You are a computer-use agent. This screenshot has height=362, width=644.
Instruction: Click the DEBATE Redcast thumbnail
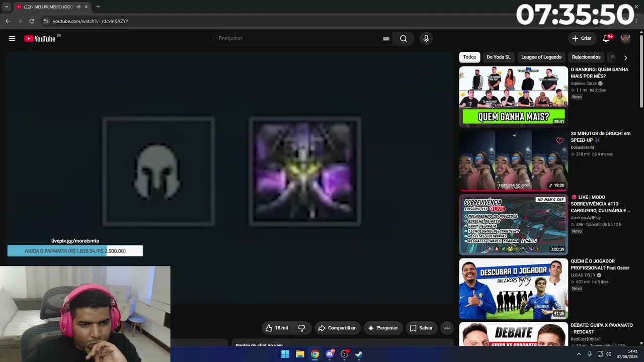click(x=514, y=334)
